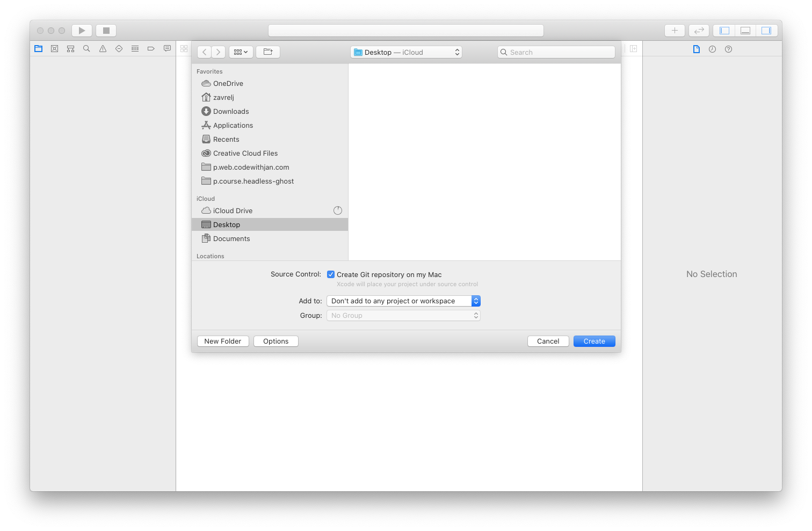812x531 pixels.
Task: Select iCloud Drive in the sidebar
Action: [232, 210]
